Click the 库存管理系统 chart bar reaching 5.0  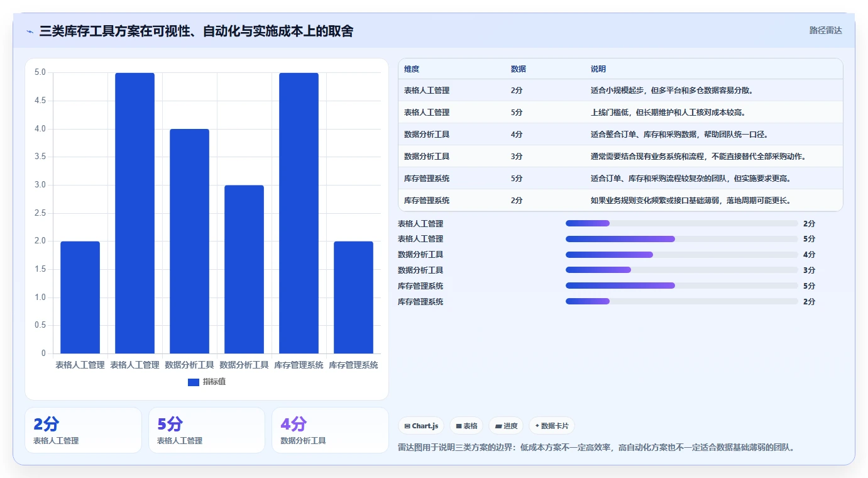(299, 213)
